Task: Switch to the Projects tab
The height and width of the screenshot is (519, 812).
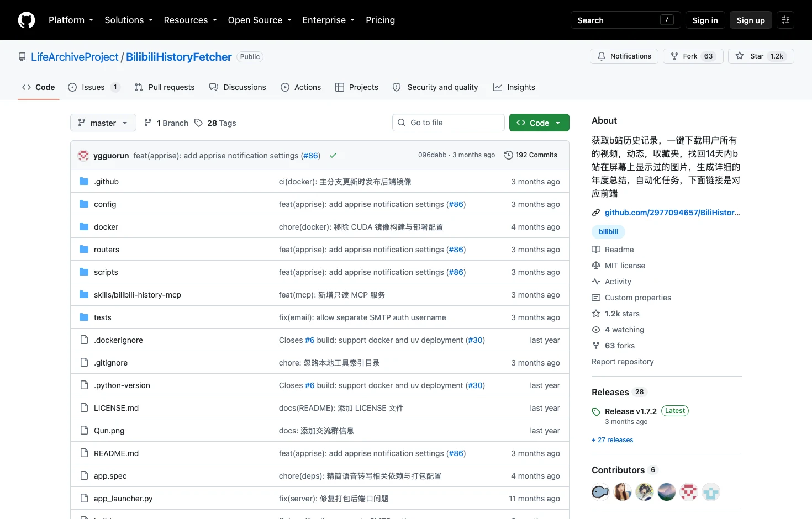Action: pos(357,87)
